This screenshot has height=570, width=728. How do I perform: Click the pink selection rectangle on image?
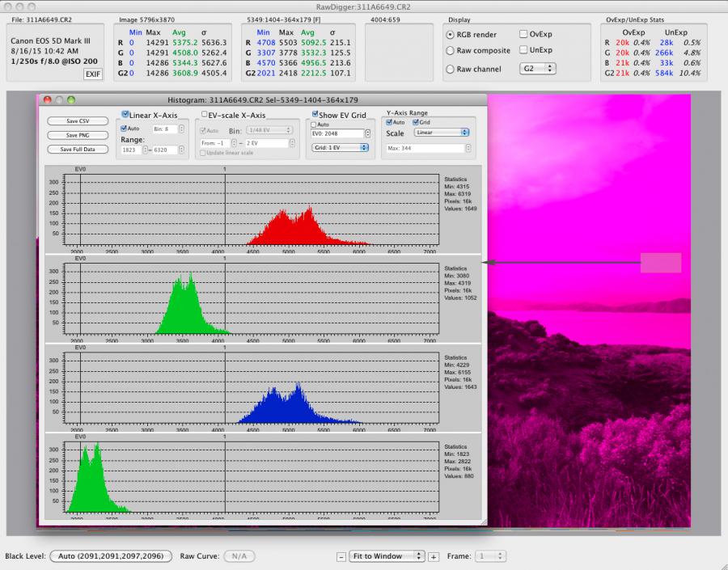pos(660,263)
